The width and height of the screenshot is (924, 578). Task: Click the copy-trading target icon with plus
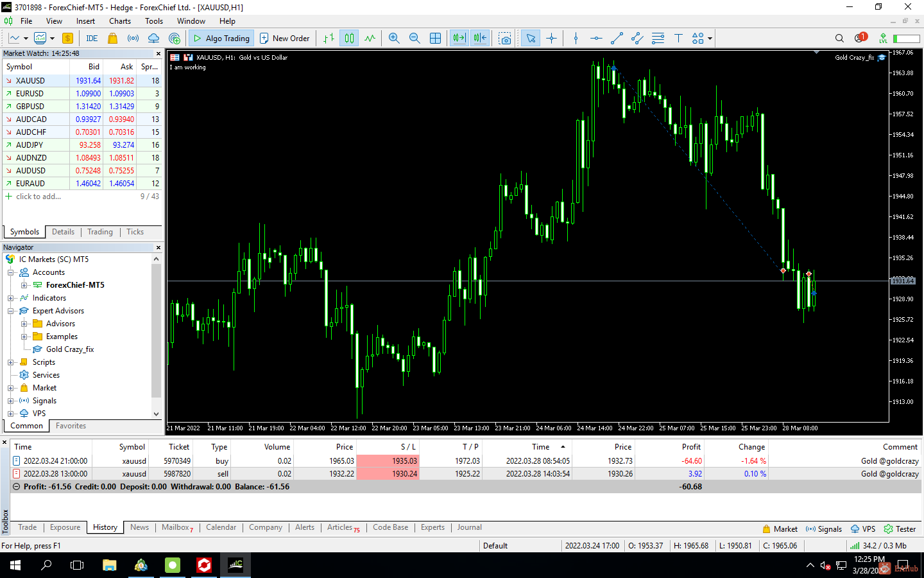pos(175,38)
